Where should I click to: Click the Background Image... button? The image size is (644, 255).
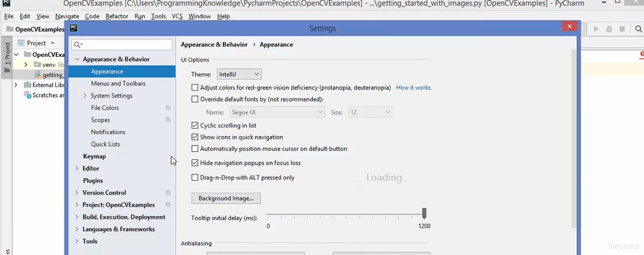(226, 198)
